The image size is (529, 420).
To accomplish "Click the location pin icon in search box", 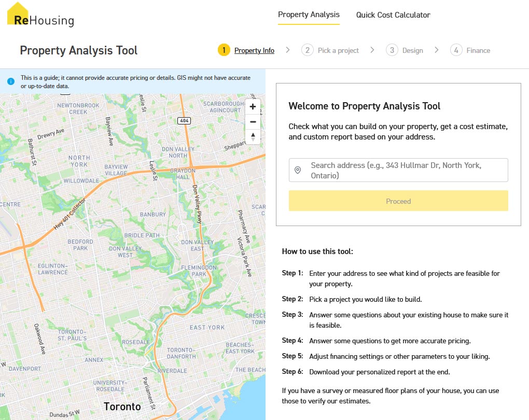I will (298, 170).
